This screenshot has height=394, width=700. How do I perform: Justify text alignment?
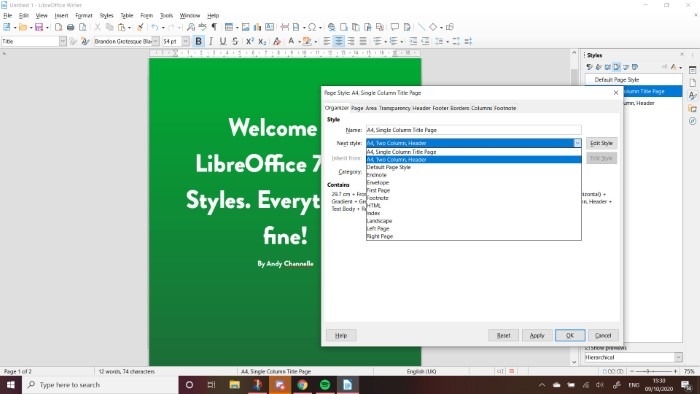click(x=363, y=41)
